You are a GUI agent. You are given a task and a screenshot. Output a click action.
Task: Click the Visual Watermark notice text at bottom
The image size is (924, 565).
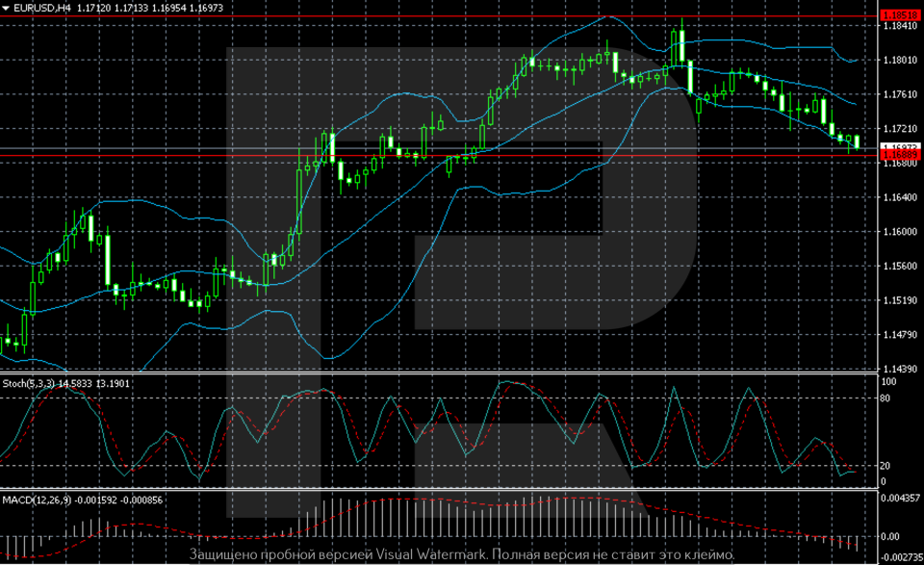point(461,555)
